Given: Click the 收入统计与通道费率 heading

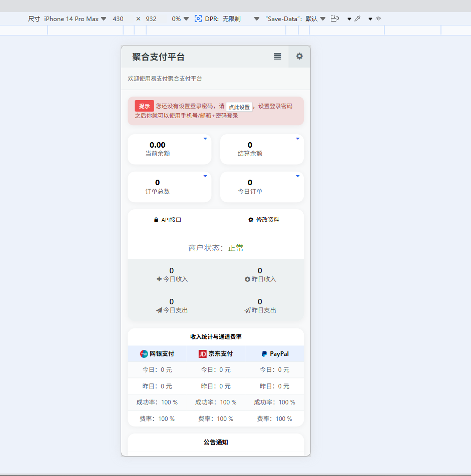Looking at the screenshot, I should (x=216, y=337).
